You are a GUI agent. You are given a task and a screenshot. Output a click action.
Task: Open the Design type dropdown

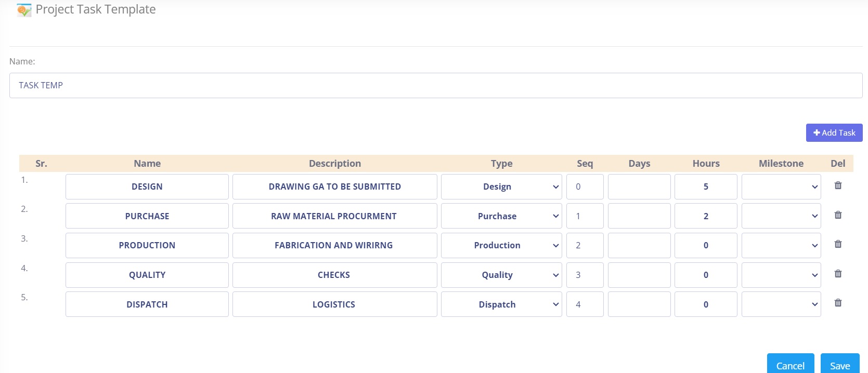[x=501, y=186]
